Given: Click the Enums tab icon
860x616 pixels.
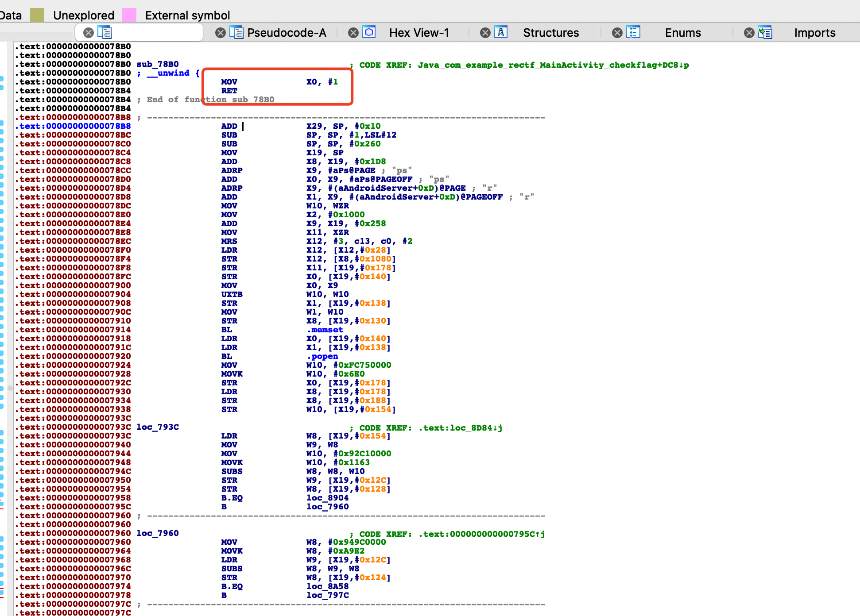Looking at the screenshot, I should point(633,32).
